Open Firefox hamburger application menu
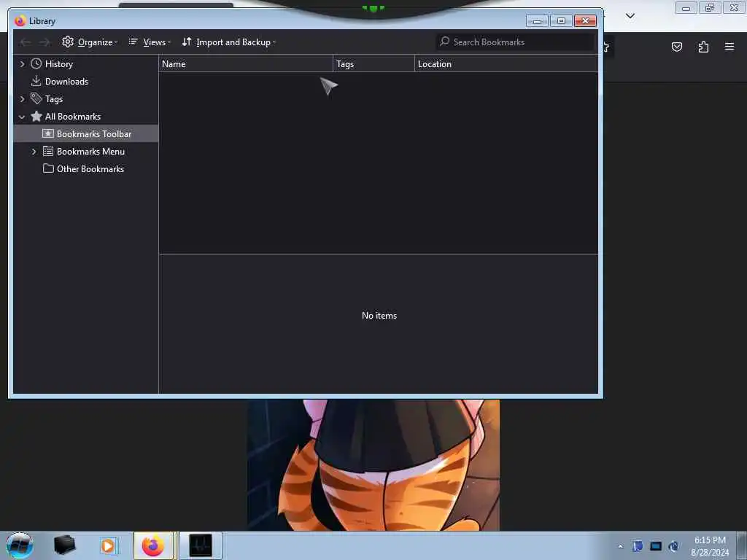The height and width of the screenshot is (560, 747). (x=729, y=47)
